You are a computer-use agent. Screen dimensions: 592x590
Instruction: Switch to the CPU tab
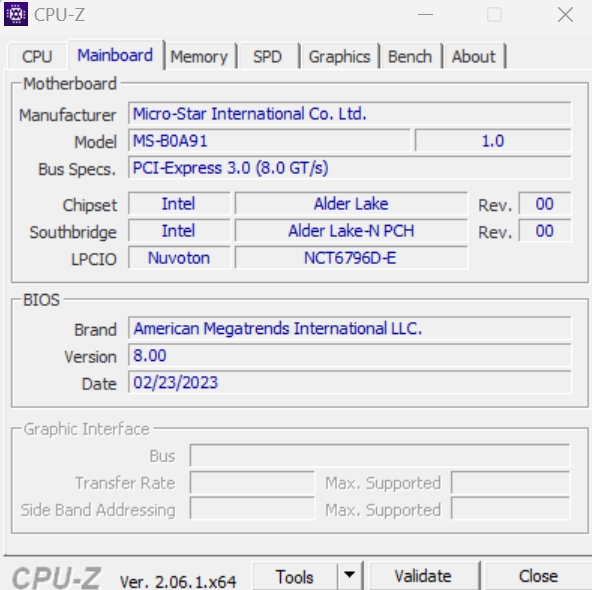[37, 57]
